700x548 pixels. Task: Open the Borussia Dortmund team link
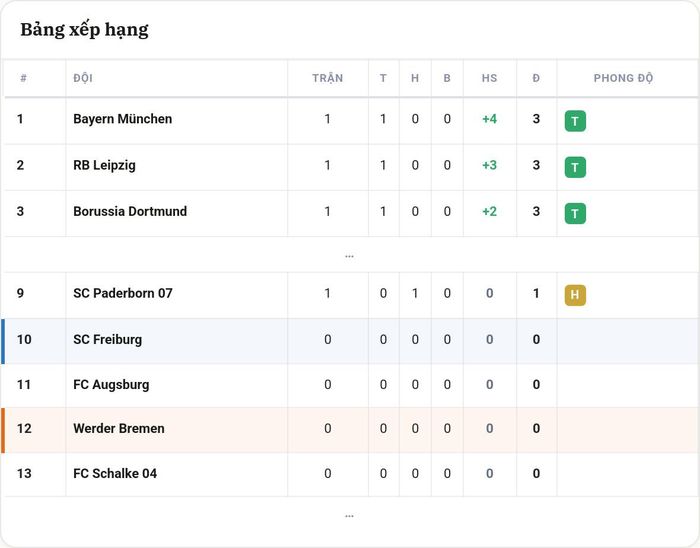click(130, 211)
